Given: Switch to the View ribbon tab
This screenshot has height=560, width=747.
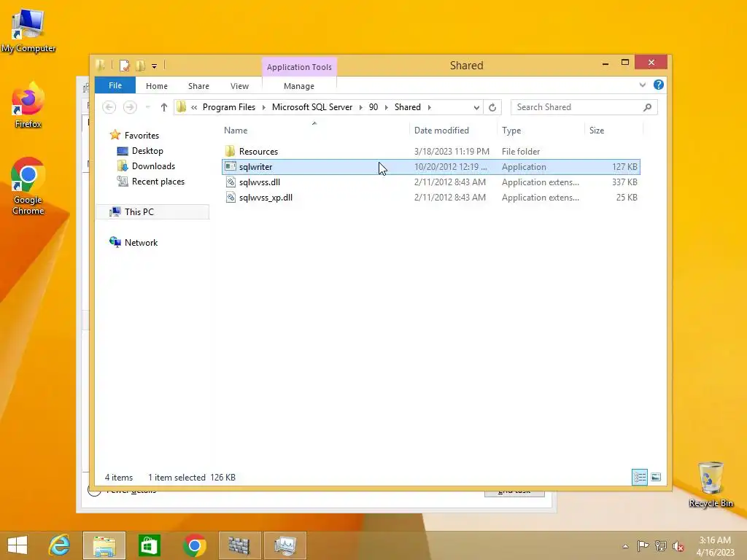Looking at the screenshot, I should coord(239,86).
